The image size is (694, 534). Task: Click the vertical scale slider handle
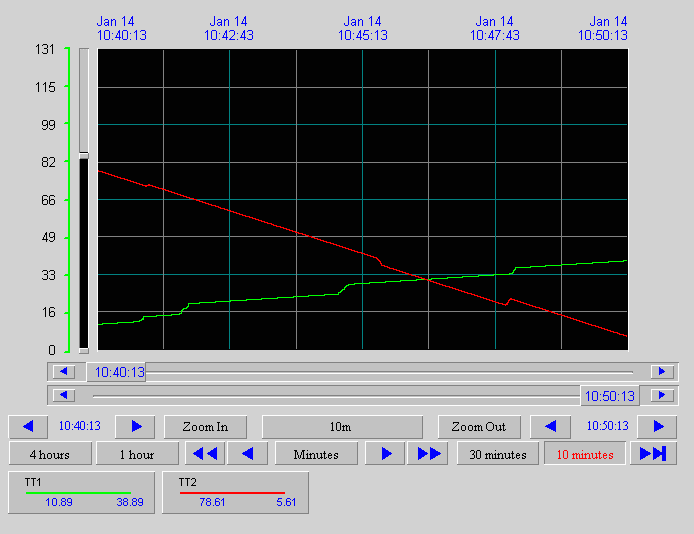point(84,156)
